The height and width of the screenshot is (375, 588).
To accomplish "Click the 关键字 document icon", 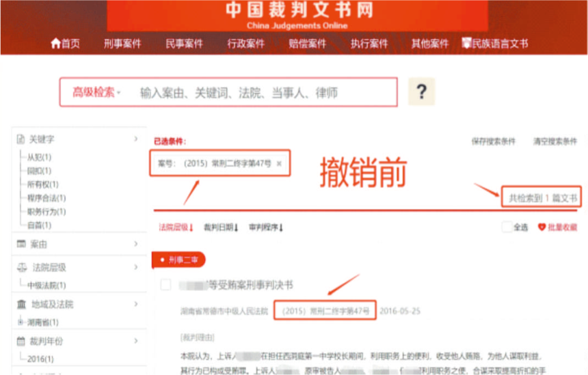I will tap(21, 139).
